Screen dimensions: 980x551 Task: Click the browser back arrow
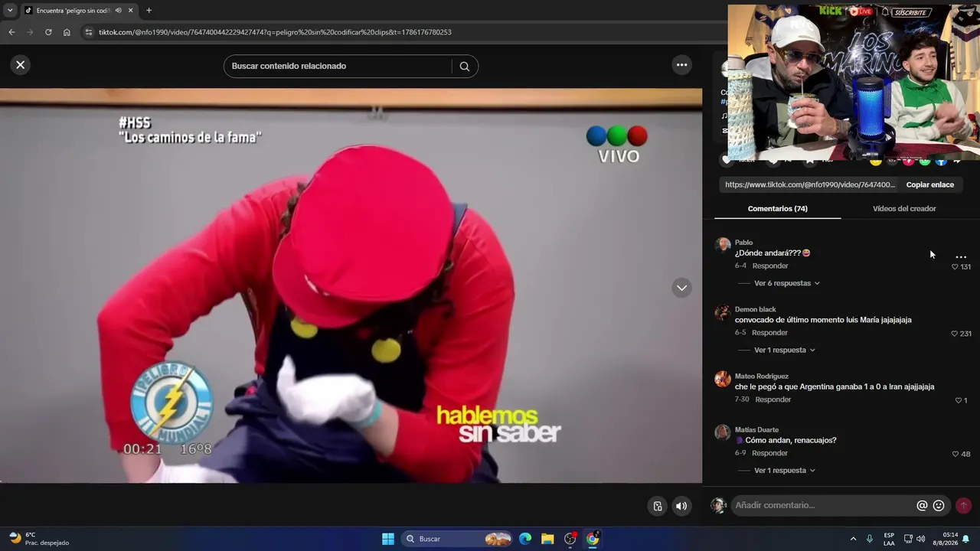[x=11, y=32]
